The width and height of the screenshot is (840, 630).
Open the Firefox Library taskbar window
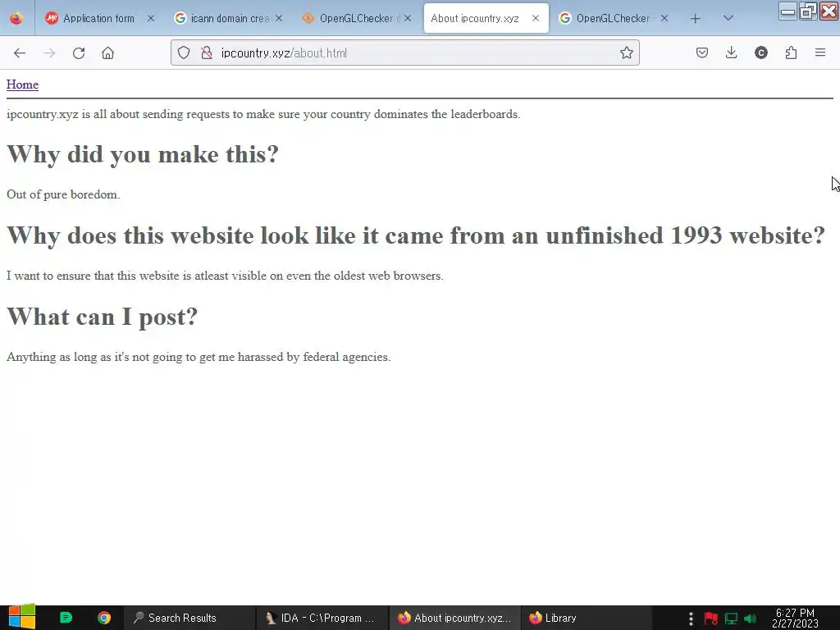[x=587, y=618]
